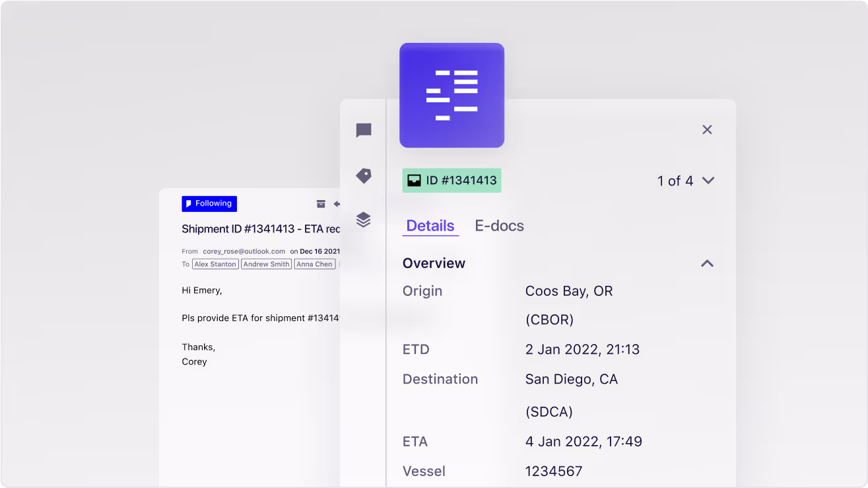
Task: Click the destination code (SDCA)
Action: (x=549, y=412)
